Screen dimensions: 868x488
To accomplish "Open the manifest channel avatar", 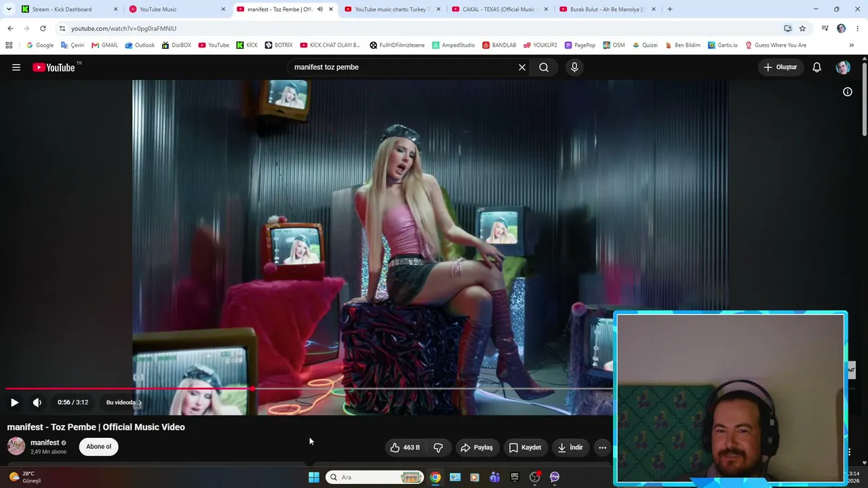I will pyautogui.click(x=16, y=446).
